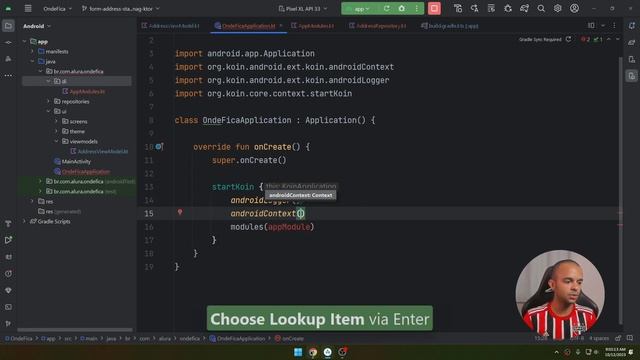The height and width of the screenshot is (360, 640).
Task: Go to next highlighted error arrow
Action: coord(618,39)
